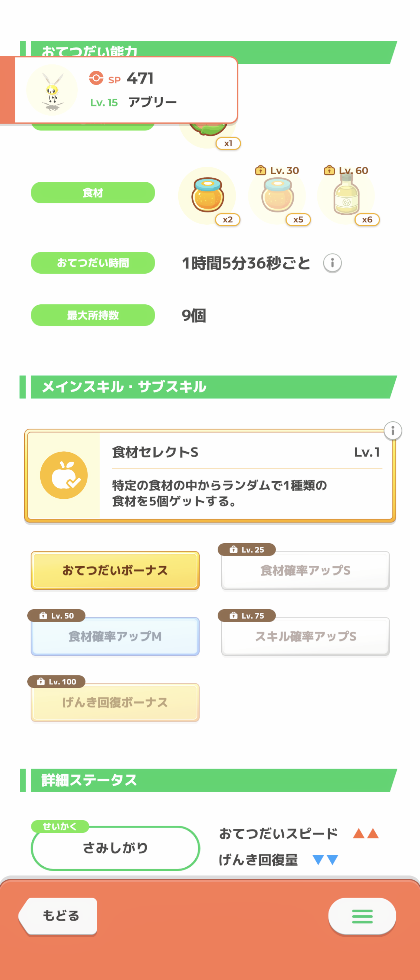Tap the locked Lv. 30 honey ingredient
This screenshot has width=420, height=980.
(x=277, y=195)
